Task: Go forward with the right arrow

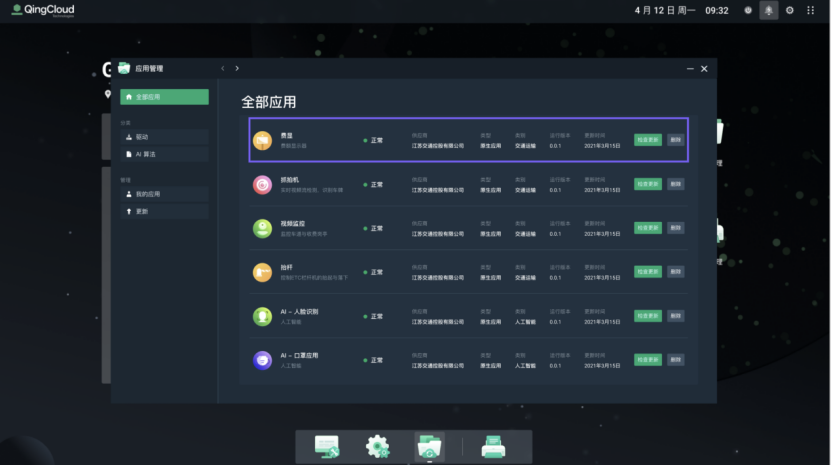Action: [237, 68]
